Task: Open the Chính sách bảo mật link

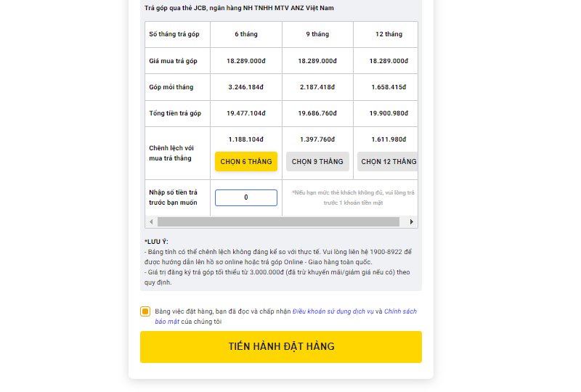Action: tap(400, 311)
